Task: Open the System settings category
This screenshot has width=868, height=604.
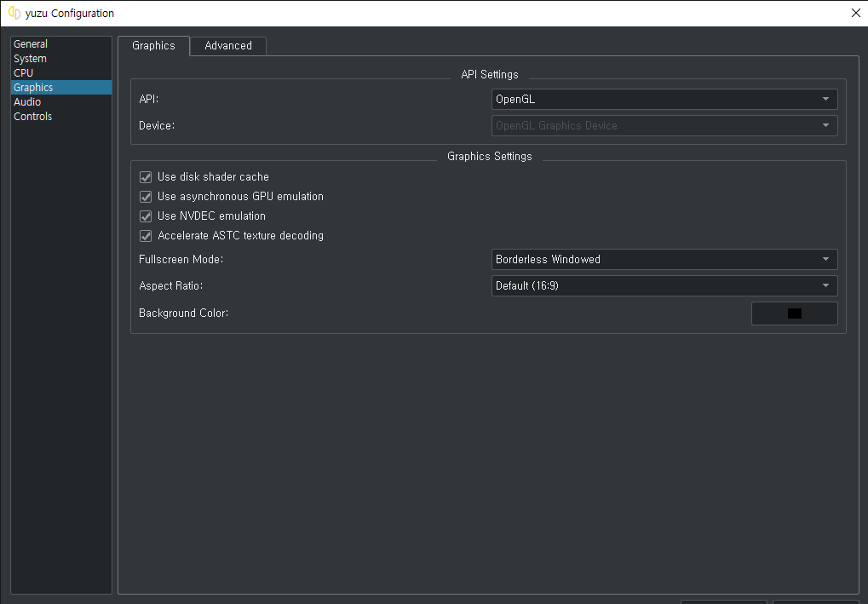Action: click(61, 58)
